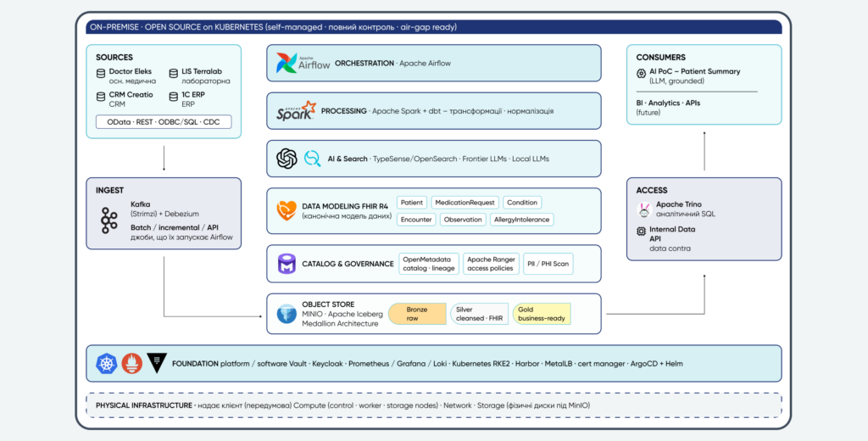Click the purple OpenMetadata catalog icon
This screenshot has height=441, width=868.
pos(287,264)
